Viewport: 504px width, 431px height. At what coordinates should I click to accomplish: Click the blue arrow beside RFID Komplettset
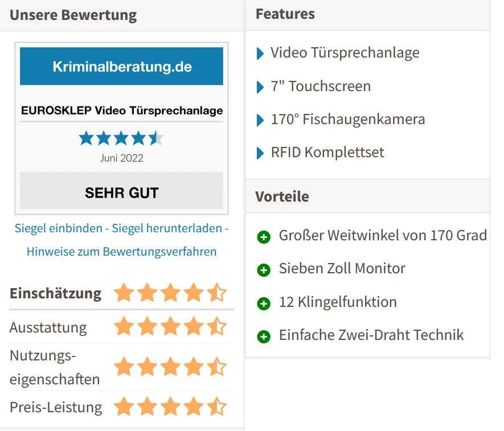261,153
